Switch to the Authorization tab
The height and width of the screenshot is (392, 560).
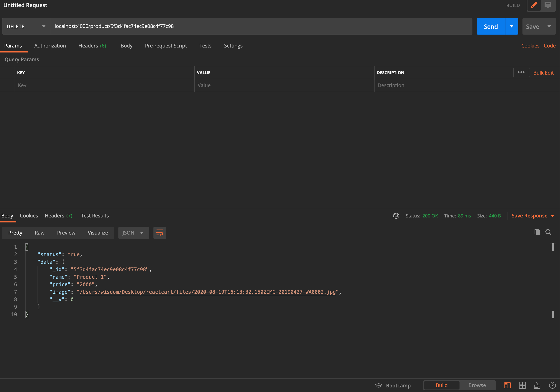[50, 46]
